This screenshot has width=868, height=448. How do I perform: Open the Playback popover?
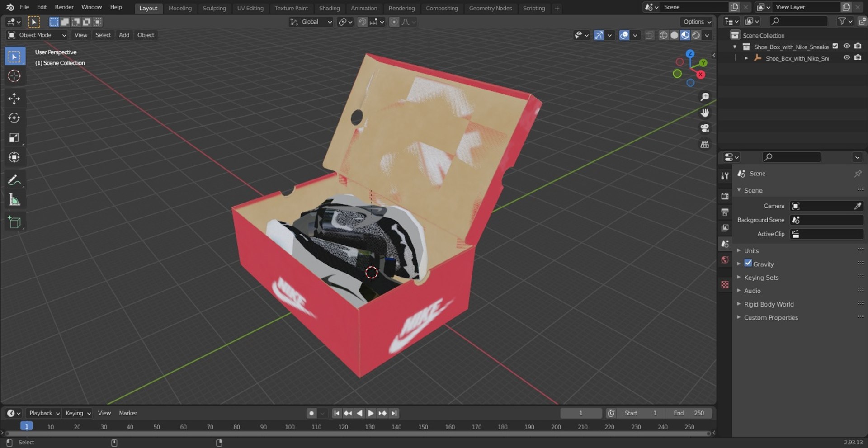[44, 413]
